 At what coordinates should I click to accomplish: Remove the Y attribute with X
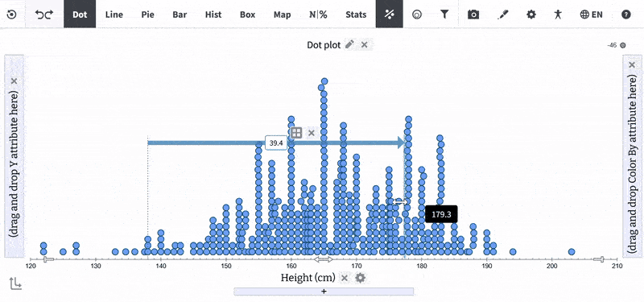pyautogui.click(x=14, y=81)
